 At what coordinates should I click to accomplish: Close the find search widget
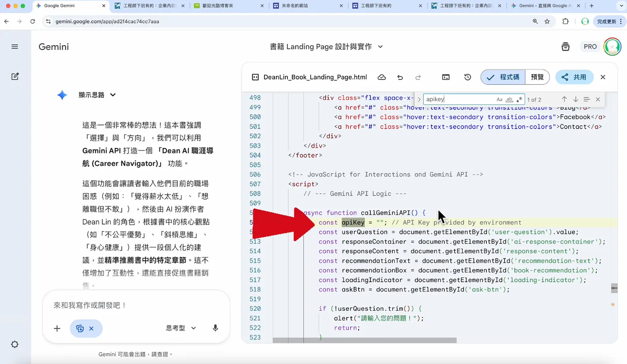(x=598, y=99)
